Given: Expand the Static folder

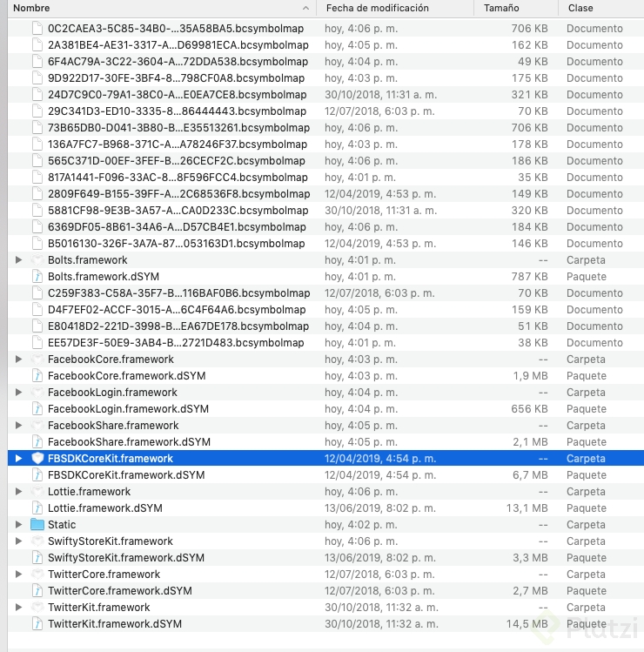Looking at the screenshot, I should pyautogui.click(x=18, y=525).
